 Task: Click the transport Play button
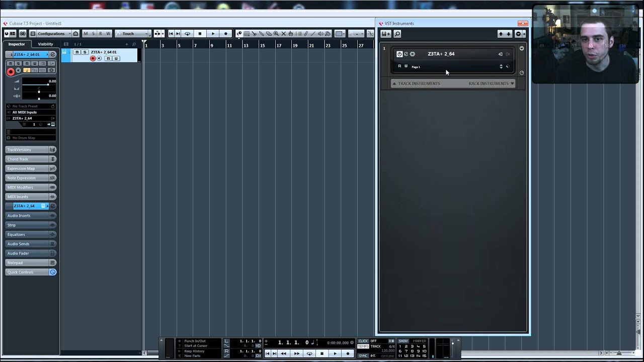335,353
